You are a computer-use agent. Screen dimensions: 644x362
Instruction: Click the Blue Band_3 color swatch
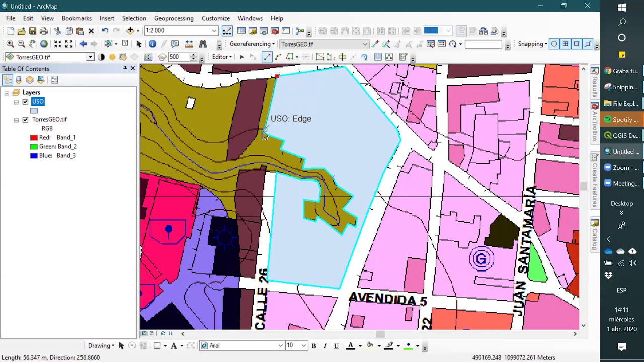pos(34,156)
